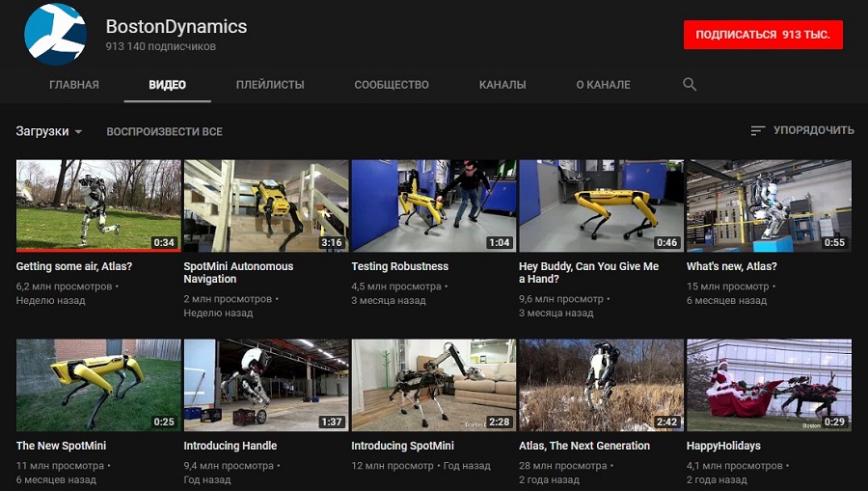The image size is (868, 491).
Task: Click the red ПОДПИСАТЬСЯ button
Action: [x=763, y=35]
